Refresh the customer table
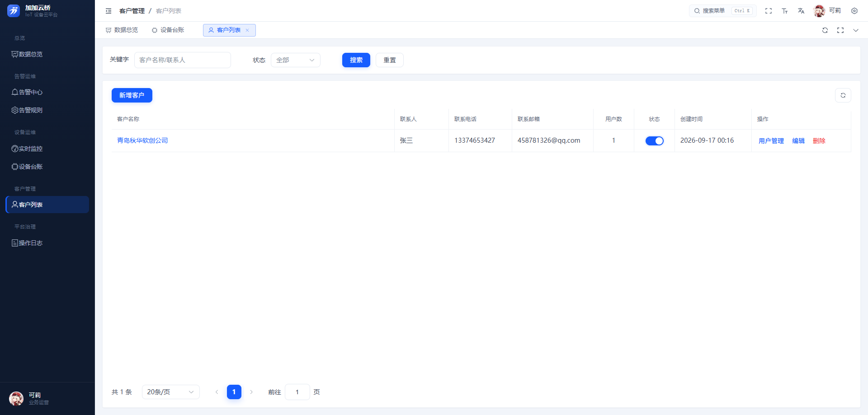868x415 pixels. [843, 95]
